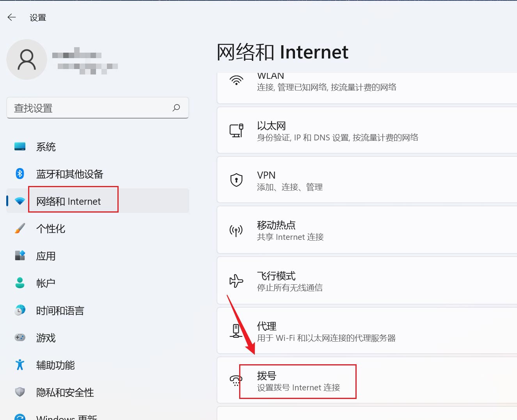Click the 查找设置 search field
The width and height of the screenshot is (517, 420).
coord(98,108)
